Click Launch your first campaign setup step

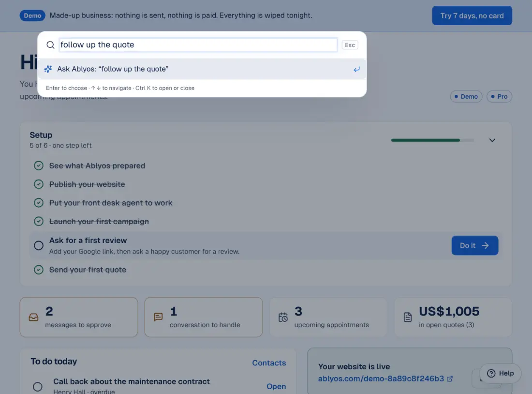[x=99, y=222]
